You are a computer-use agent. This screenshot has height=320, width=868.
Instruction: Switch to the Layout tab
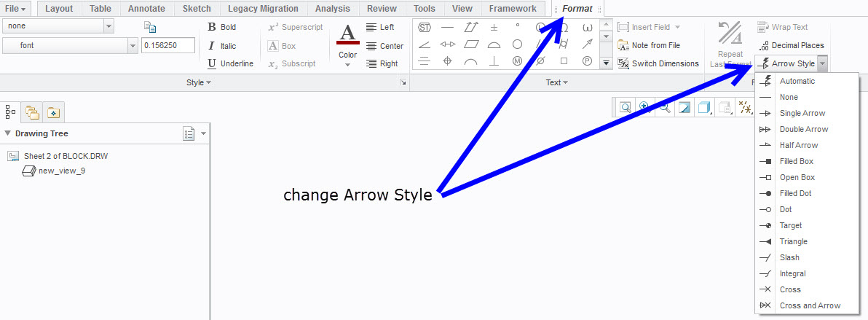(59, 8)
